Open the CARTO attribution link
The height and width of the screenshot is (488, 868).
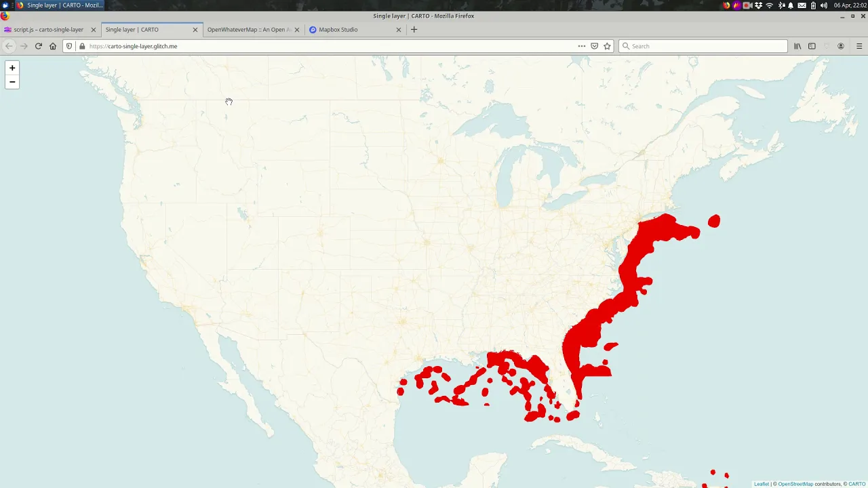click(x=857, y=484)
